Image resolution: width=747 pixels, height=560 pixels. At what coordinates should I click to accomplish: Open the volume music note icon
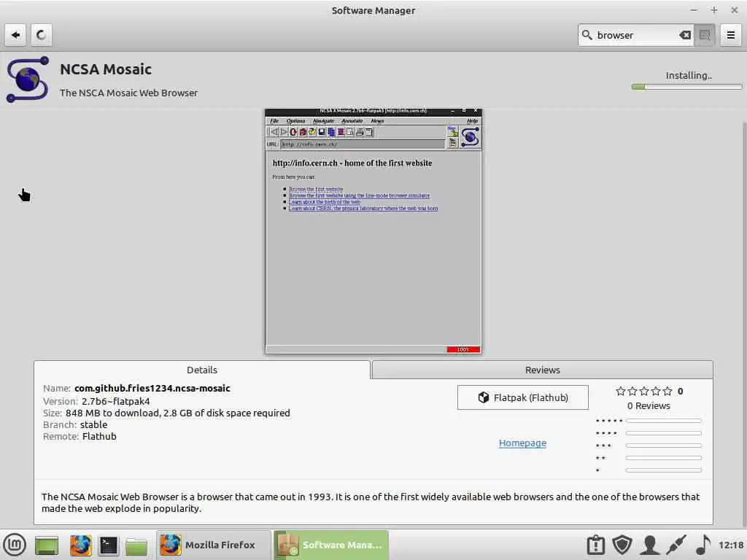703,545
